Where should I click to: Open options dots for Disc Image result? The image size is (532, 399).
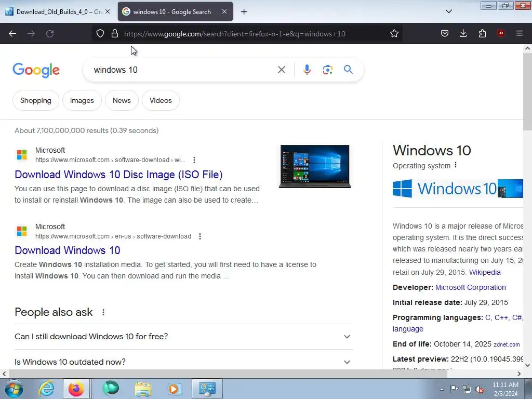tap(194, 160)
